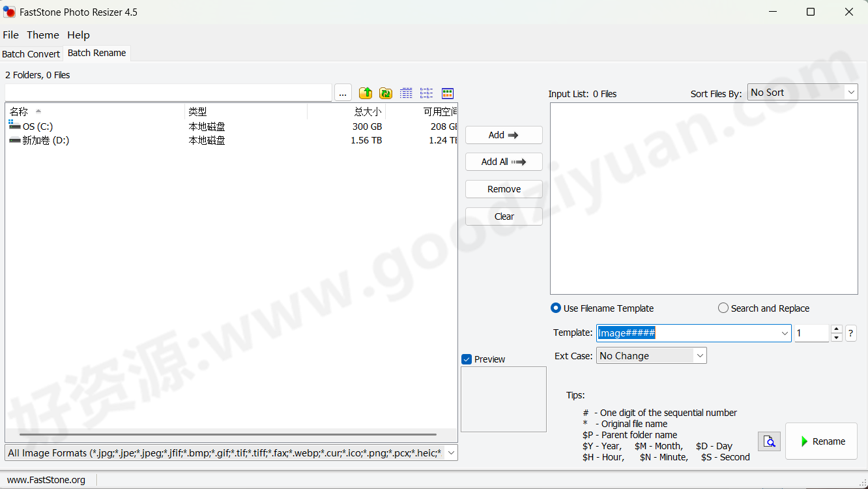Switch the file browser to list view

(x=426, y=93)
